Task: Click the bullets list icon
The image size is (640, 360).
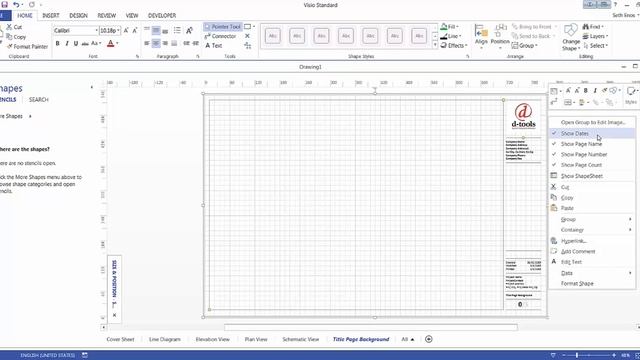Action: (x=177, y=30)
